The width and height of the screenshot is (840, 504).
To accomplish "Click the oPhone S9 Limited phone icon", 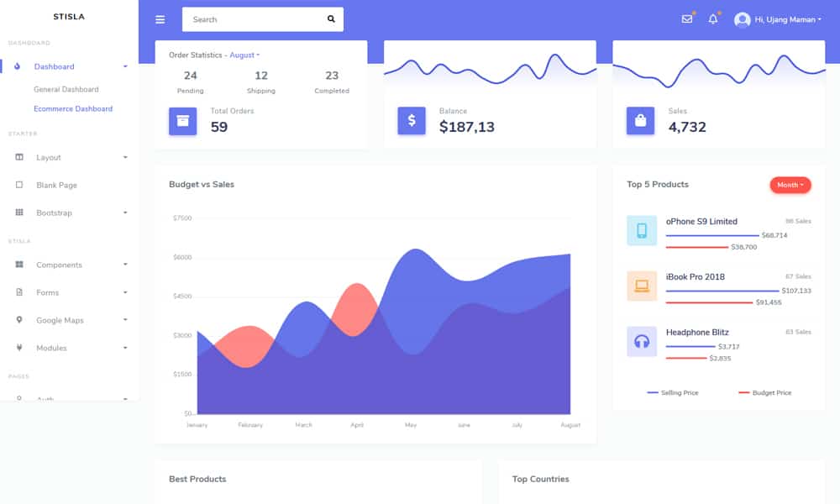I will click(x=642, y=230).
